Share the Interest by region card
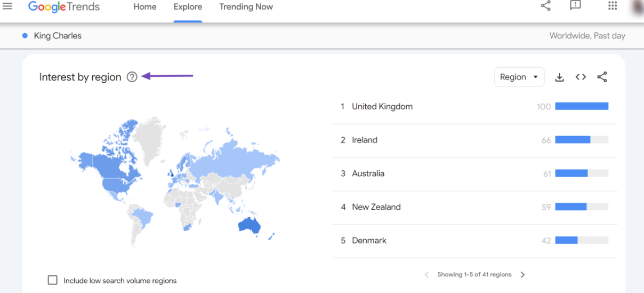 pyautogui.click(x=602, y=77)
